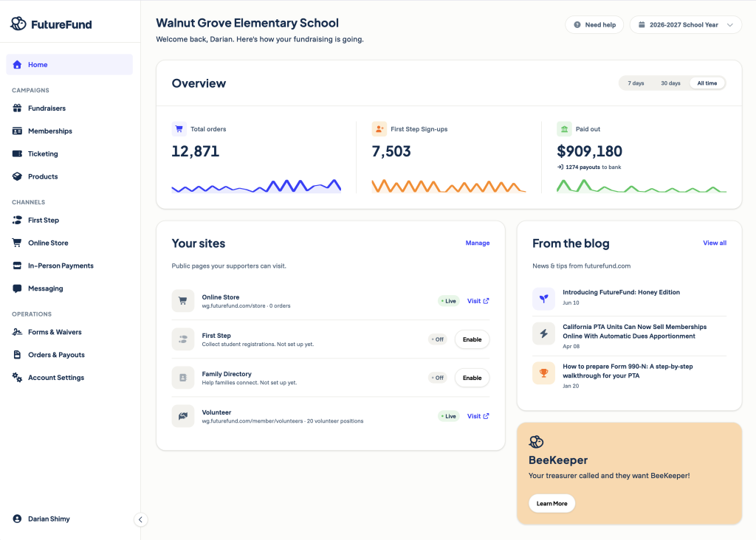This screenshot has height=540, width=756.
Task: Click the $909,180 paid out value
Action: pos(589,151)
